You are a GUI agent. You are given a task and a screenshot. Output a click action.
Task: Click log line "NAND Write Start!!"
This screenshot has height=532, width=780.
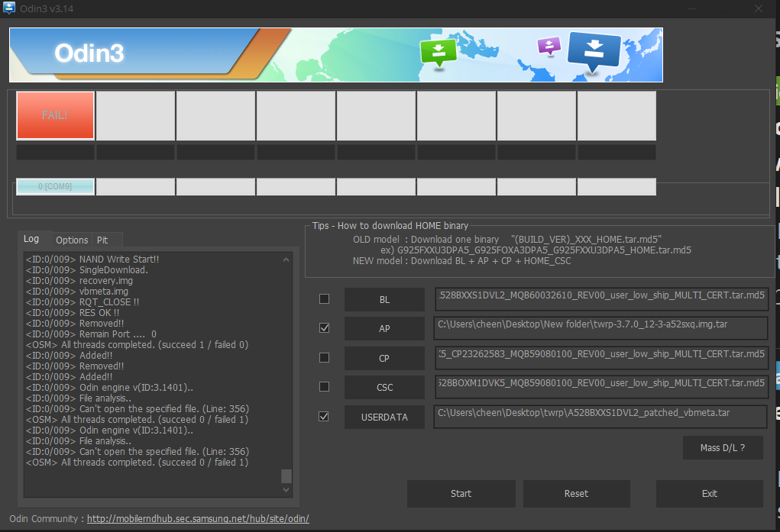pos(92,260)
